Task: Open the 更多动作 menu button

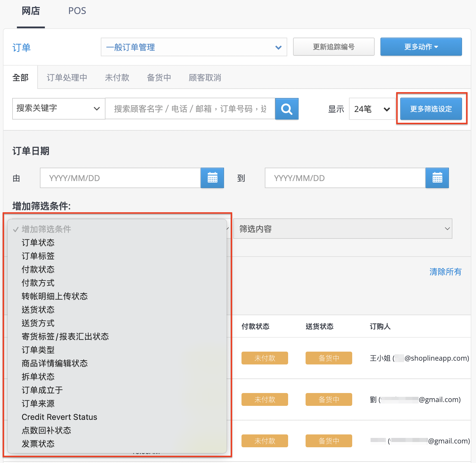Action: pyautogui.click(x=421, y=47)
